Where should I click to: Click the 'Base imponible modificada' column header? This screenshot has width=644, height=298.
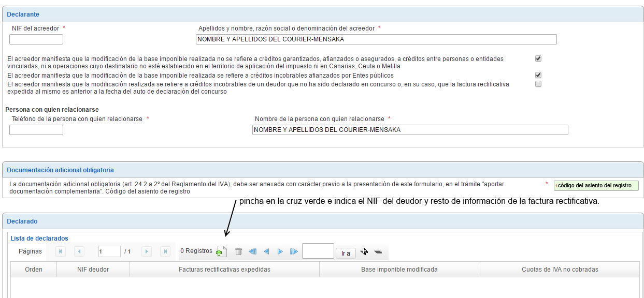click(x=399, y=270)
